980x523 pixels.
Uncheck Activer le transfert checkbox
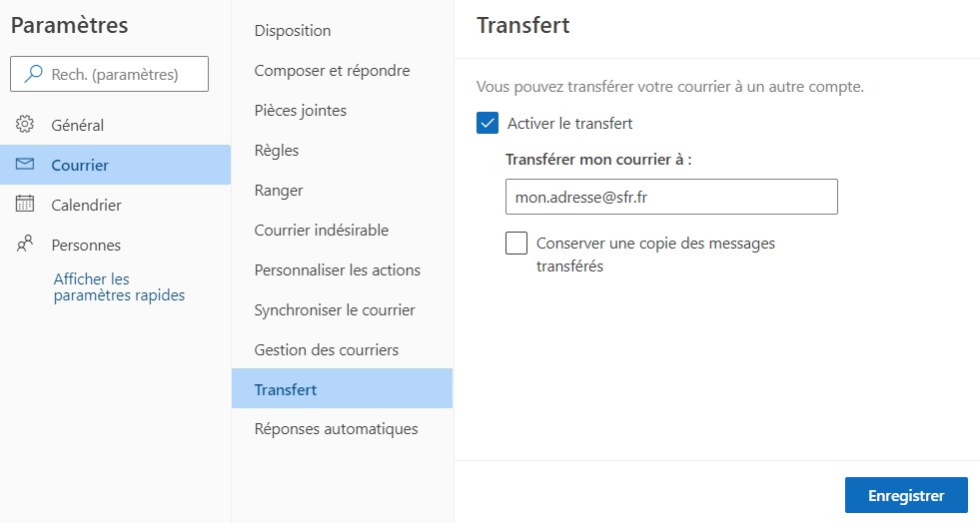(488, 124)
